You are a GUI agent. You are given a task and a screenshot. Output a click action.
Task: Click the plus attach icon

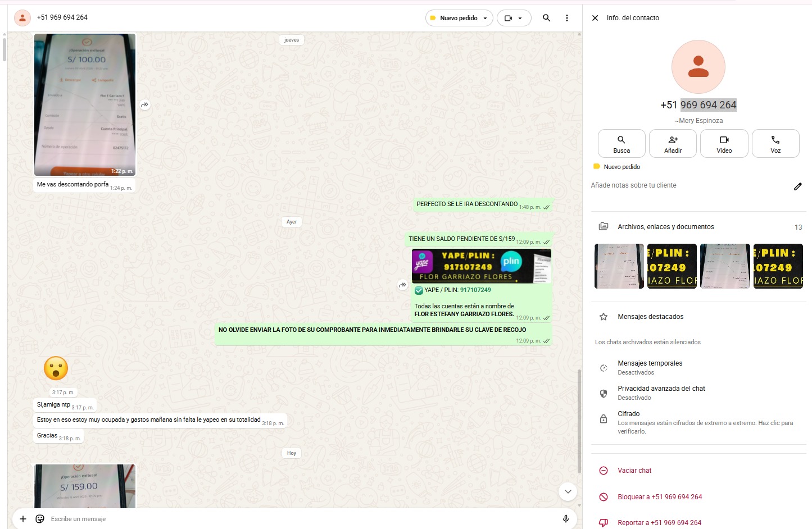[x=23, y=519]
